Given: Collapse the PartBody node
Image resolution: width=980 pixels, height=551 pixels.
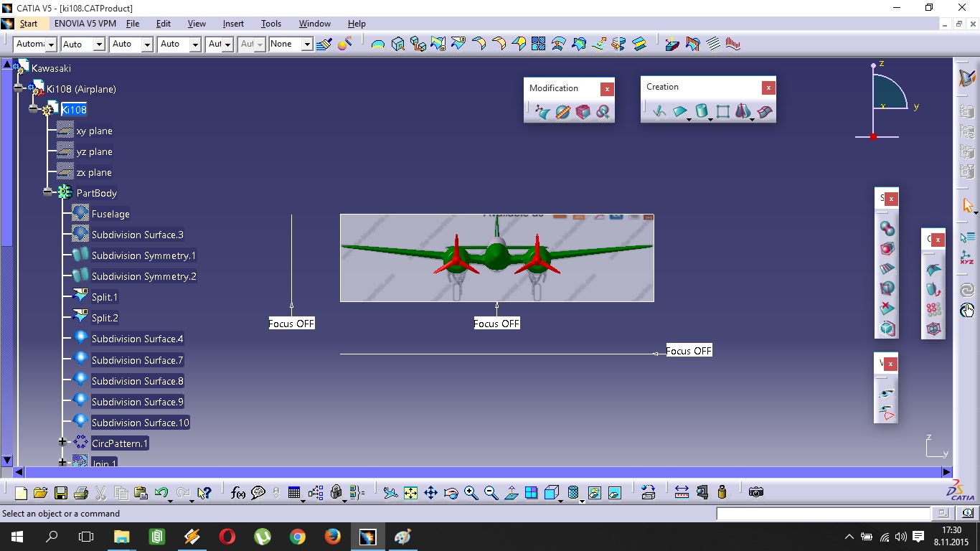Looking at the screenshot, I should point(47,192).
